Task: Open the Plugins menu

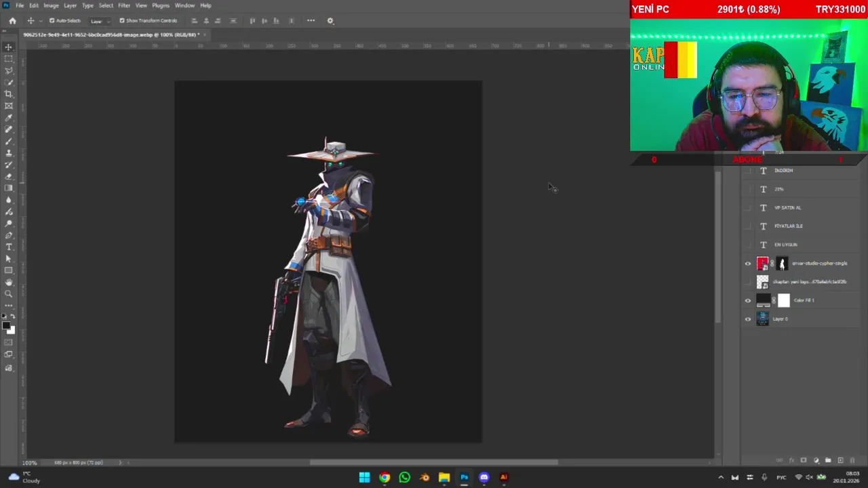Action: click(161, 5)
